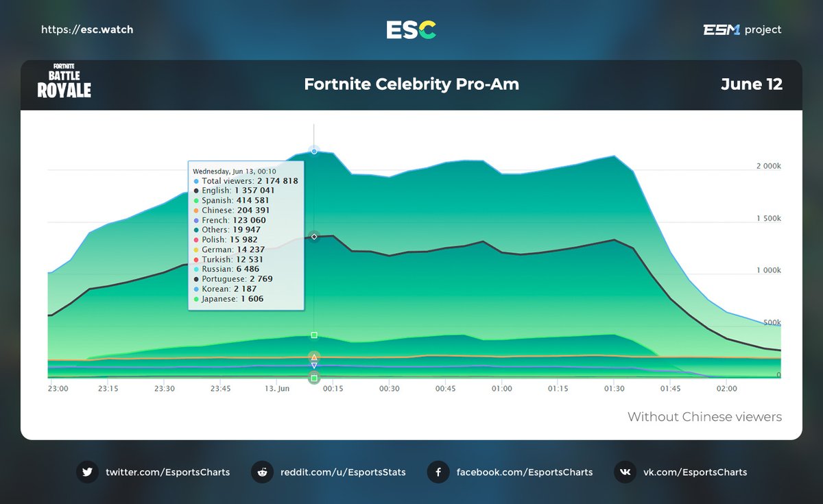Click the orange triangle marker near the axis
Viewport: 823px width, 504px height.
click(314, 356)
